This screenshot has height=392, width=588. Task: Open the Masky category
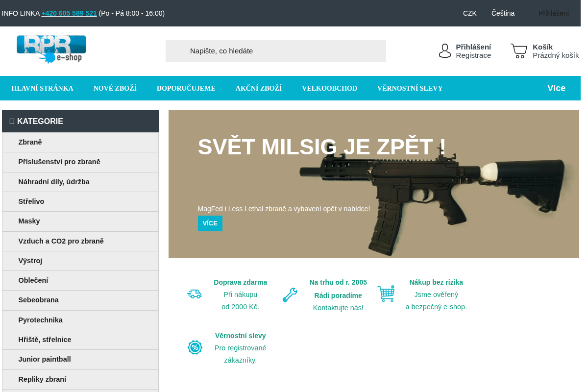[x=80, y=221]
